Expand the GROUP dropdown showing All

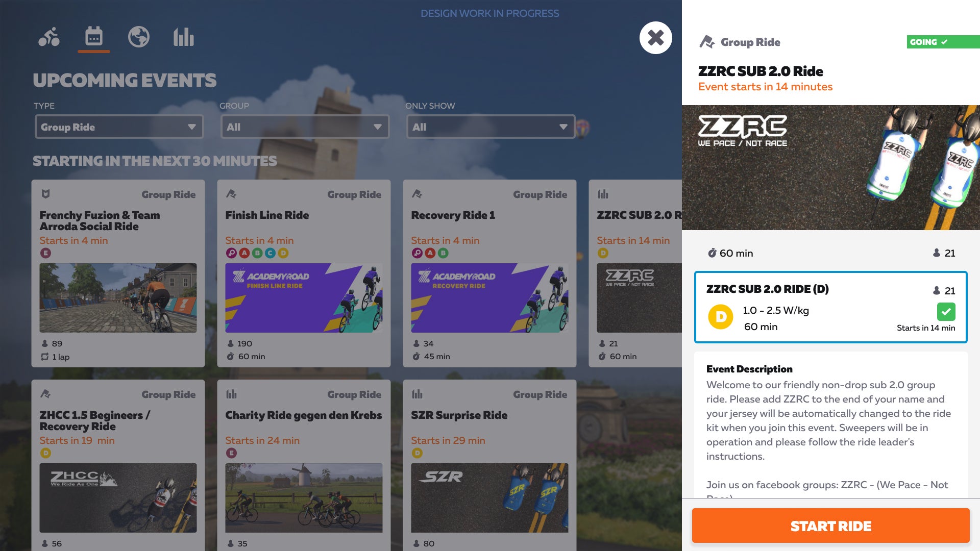(x=304, y=127)
